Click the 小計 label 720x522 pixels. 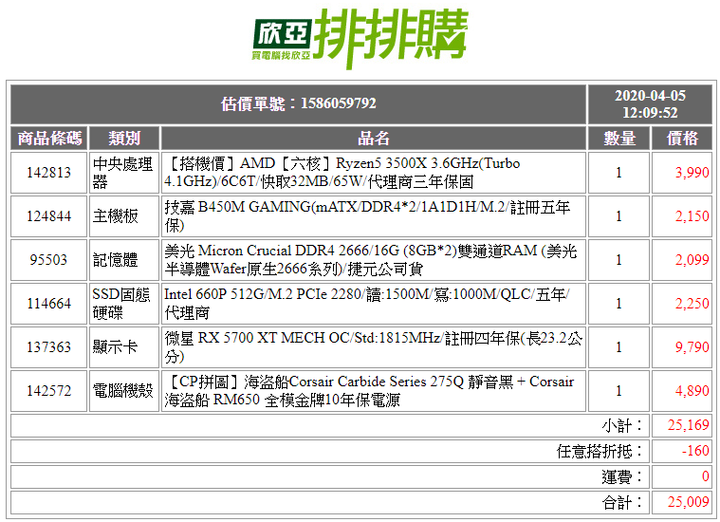click(622, 426)
